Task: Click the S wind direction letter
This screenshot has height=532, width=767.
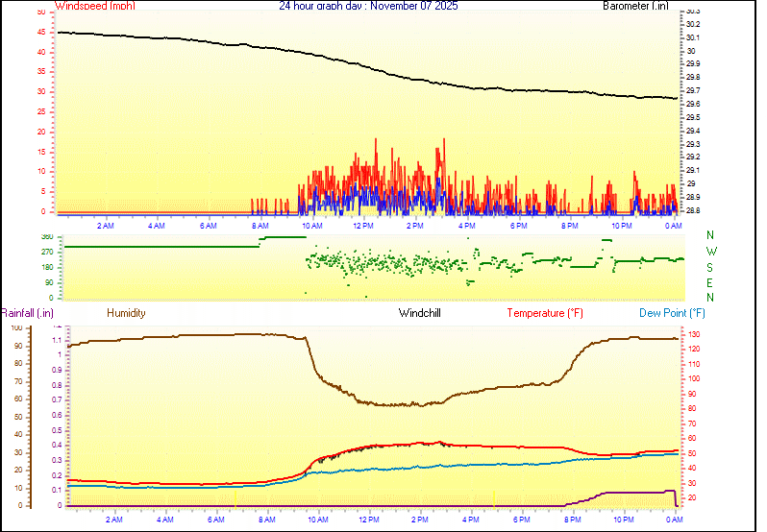Action: coord(710,267)
